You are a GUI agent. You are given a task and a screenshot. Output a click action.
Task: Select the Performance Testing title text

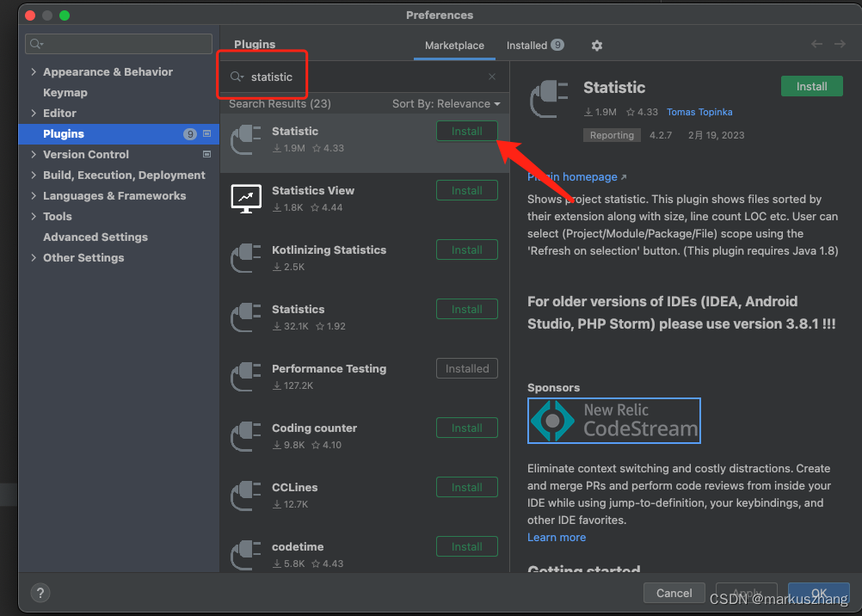click(329, 369)
